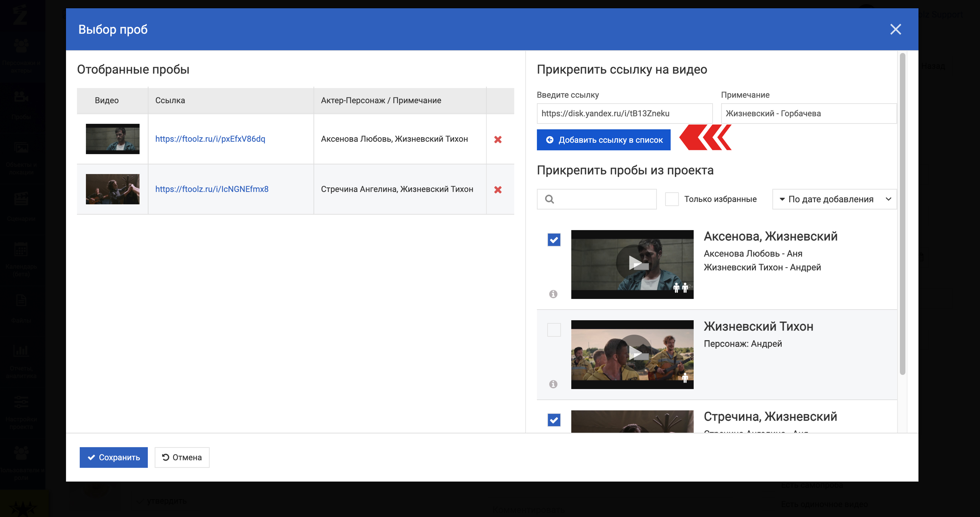
Task: Focus the Введите ссылку input field
Action: 624,114
